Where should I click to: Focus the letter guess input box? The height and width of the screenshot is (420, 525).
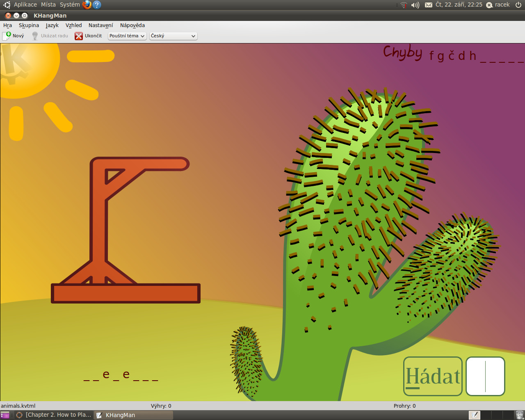point(486,376)
